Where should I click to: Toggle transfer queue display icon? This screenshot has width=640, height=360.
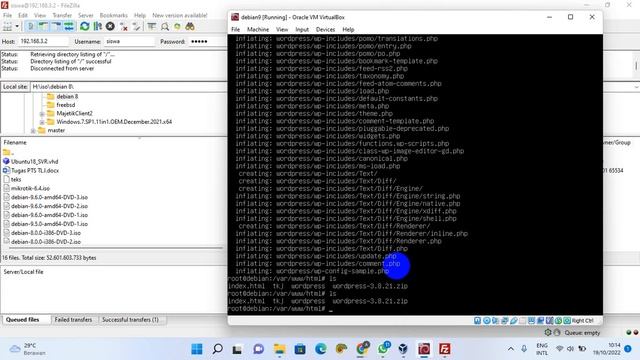tap(69, 27)
